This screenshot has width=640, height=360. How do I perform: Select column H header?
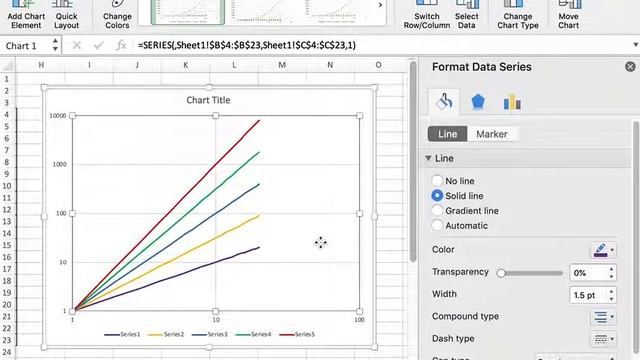tap(41, 65)
